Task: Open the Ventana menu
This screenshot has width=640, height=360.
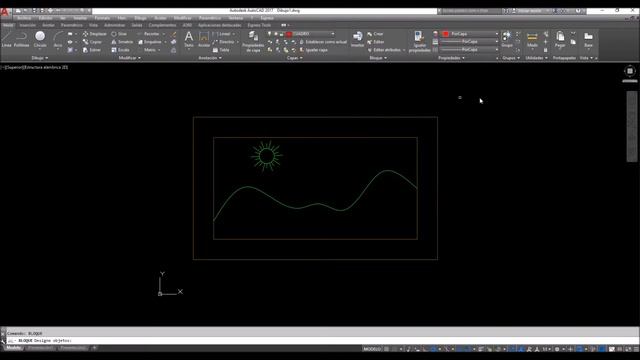Action: coord(236,18)
